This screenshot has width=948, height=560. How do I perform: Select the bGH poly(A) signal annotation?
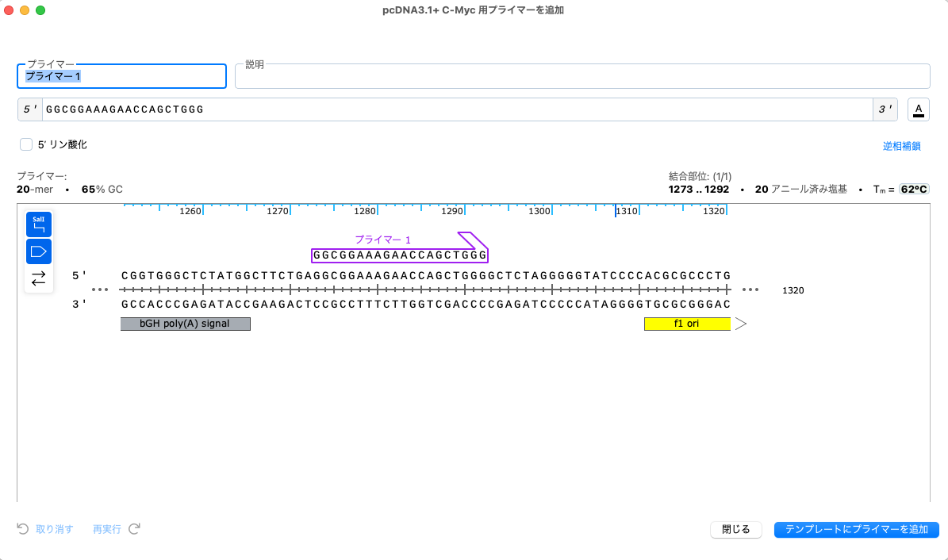(x=185, y=324)
